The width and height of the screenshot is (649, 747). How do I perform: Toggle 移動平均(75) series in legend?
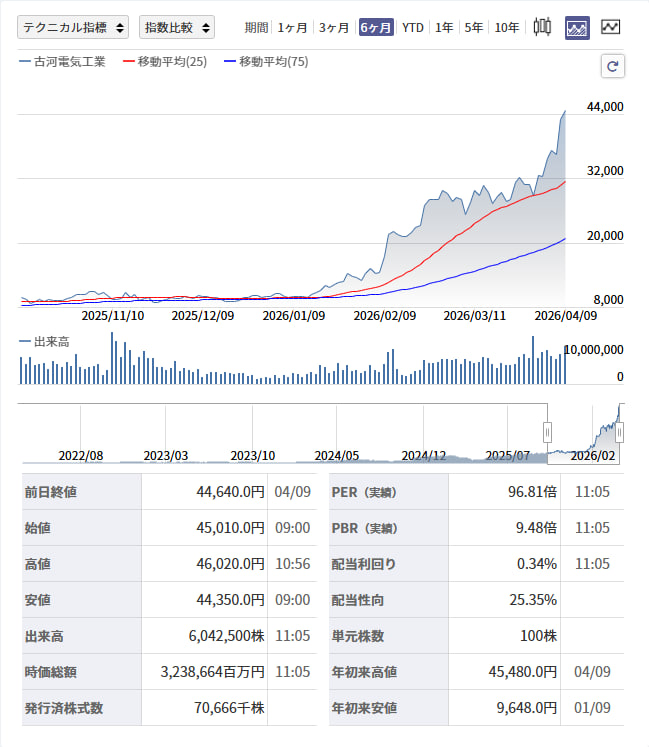[266, 62]
